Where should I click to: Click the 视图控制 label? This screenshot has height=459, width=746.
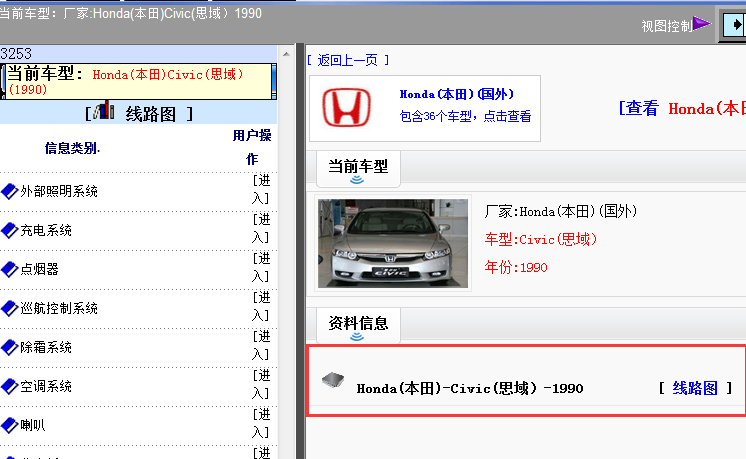pyautogui.click(x=667, y=26)
